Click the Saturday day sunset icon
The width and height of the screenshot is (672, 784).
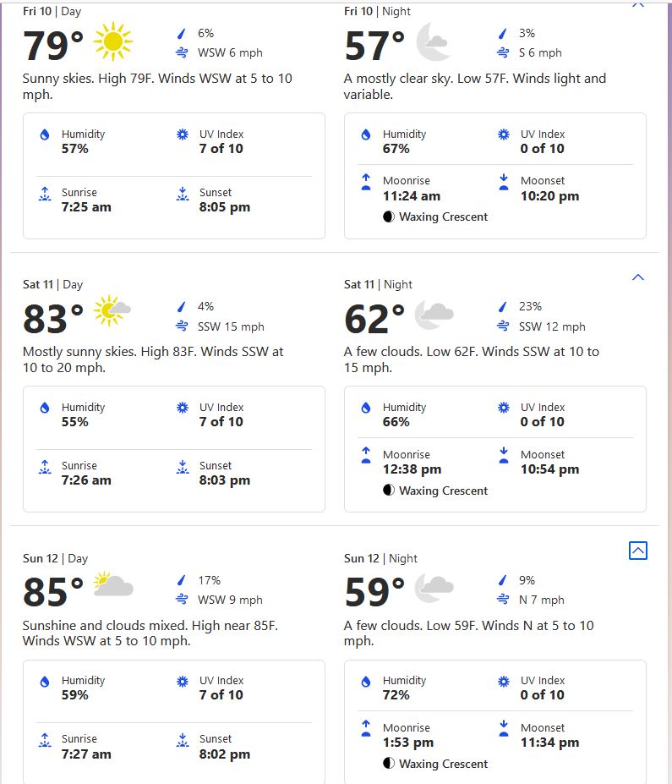[182, 467]
